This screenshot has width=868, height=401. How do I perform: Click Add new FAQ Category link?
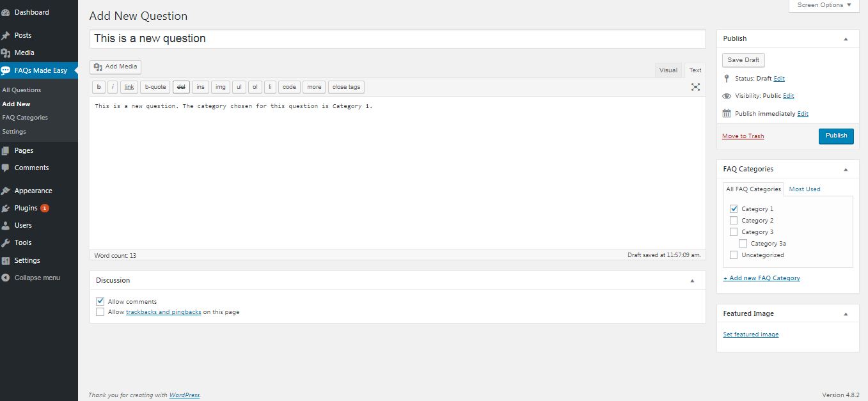pyautogui.click(x=761, y=278)
